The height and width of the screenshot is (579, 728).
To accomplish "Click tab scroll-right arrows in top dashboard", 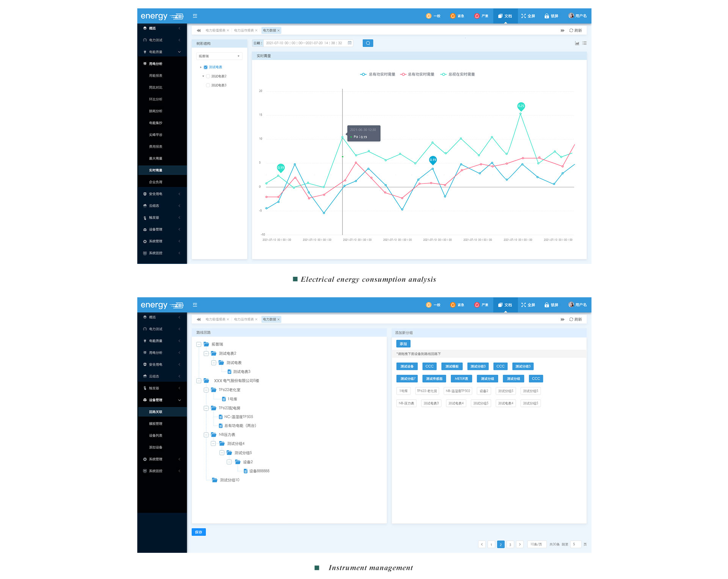I will pos(563,30).
